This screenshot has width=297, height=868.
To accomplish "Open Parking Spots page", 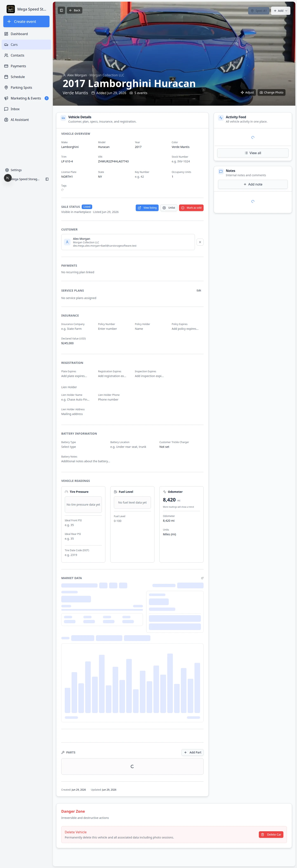I will pyautogui.click(x=26, y=88).
